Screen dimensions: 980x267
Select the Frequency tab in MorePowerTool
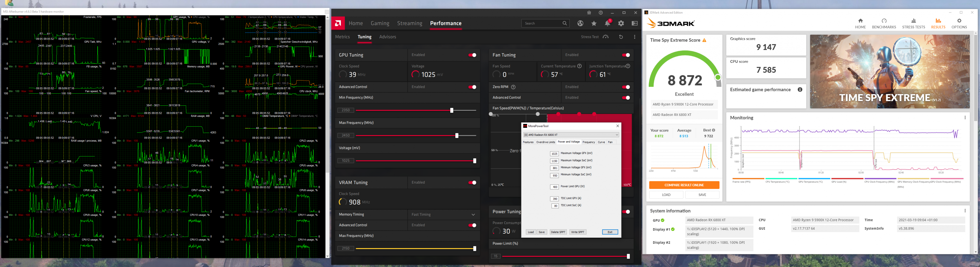[589, 142]
